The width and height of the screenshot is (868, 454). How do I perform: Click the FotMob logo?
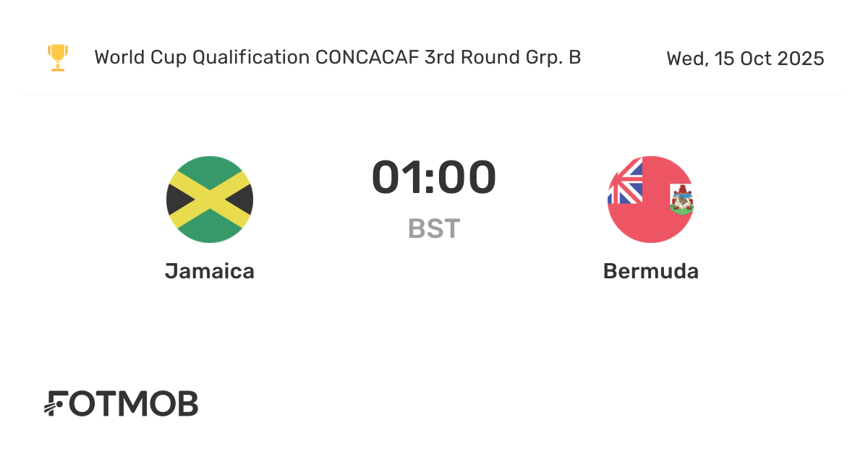pos(122,404)
